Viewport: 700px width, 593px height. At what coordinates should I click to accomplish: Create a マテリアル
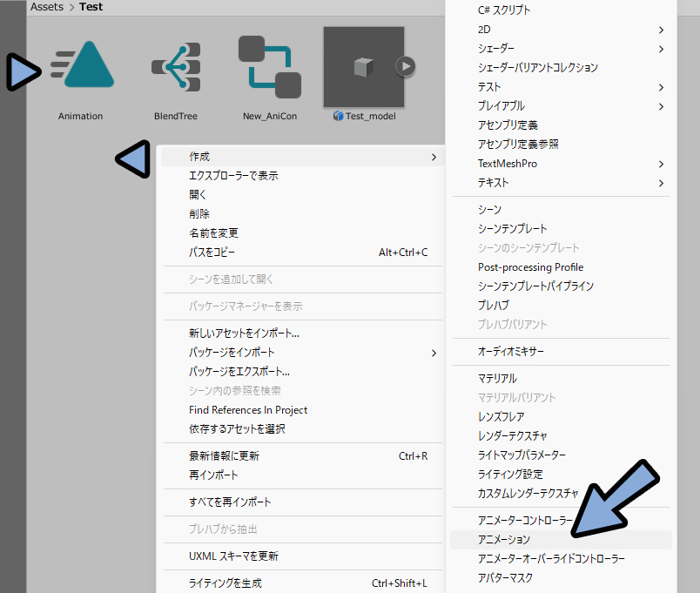coord(562,379)
